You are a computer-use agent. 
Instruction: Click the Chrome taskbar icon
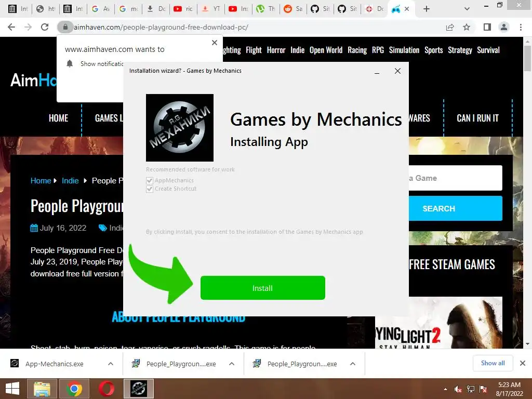(x=74, y=389)
